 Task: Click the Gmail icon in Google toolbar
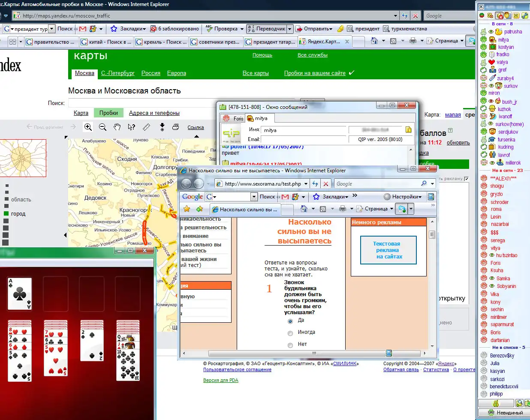coord(83,29)
